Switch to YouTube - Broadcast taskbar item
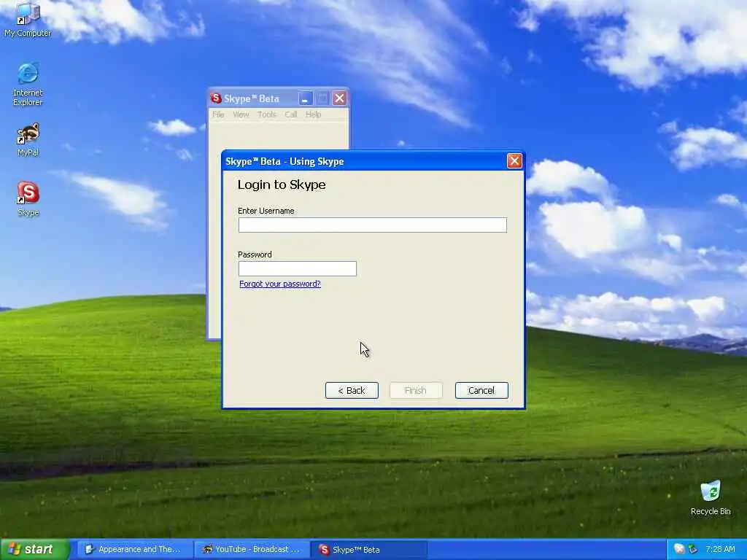 [252, 549]
